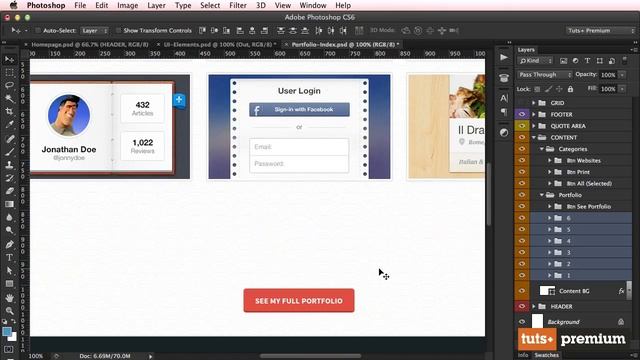This screenshot has width=640, height=360.
Task: Hide the Background layer
Action: [522, 322]
